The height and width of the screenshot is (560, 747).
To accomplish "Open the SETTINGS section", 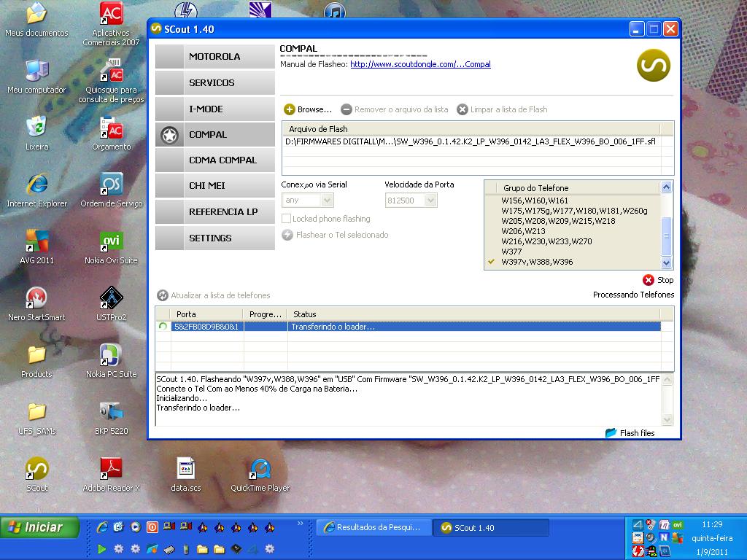I will [215, 238].
